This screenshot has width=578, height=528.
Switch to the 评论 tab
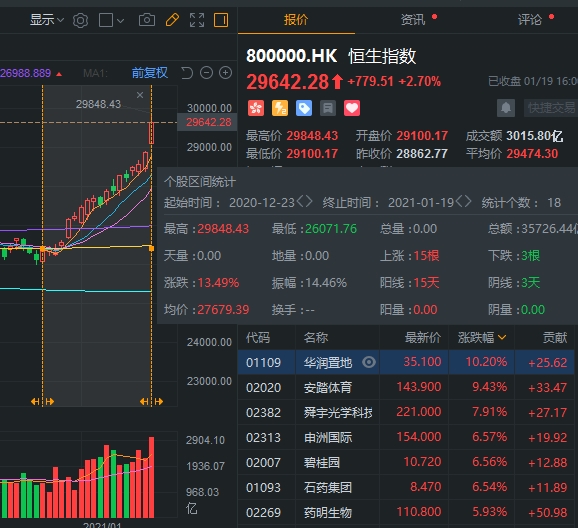click(x=530, y=20)
